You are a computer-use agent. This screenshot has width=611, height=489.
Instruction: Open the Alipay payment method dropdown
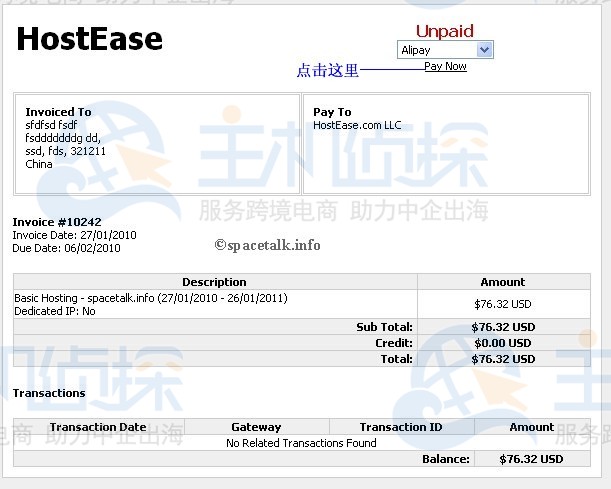pos(445,50)
